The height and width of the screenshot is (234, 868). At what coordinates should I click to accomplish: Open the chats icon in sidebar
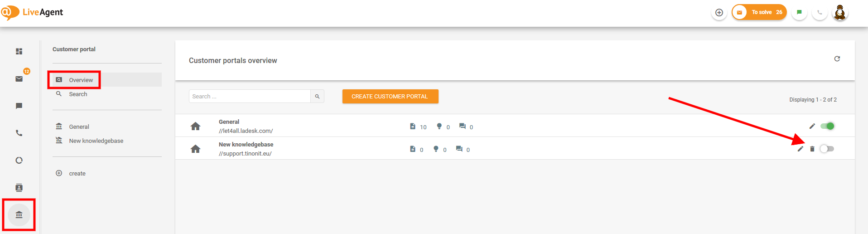[19, 106]
